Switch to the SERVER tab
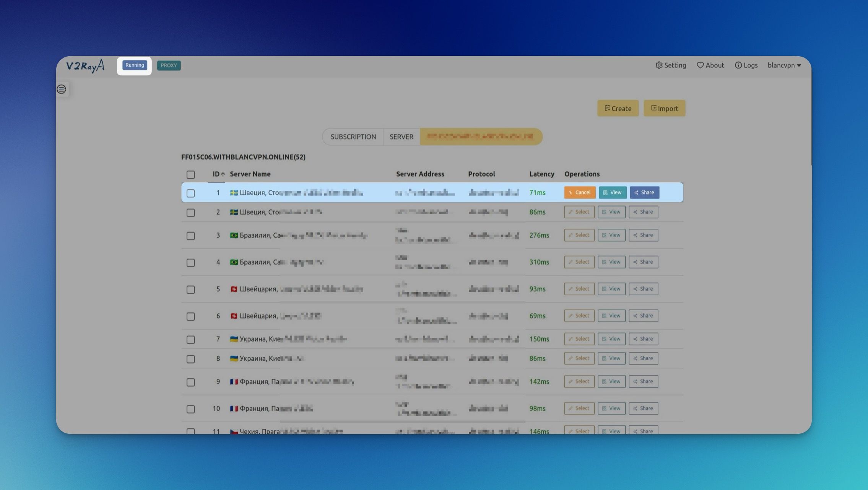868x490 pixels. (401, 137)
